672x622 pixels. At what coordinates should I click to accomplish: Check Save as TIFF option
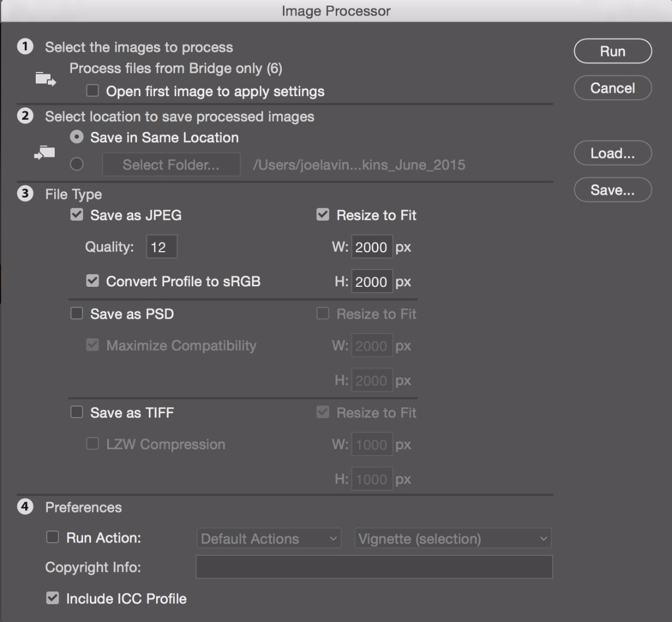click(77, 412)
